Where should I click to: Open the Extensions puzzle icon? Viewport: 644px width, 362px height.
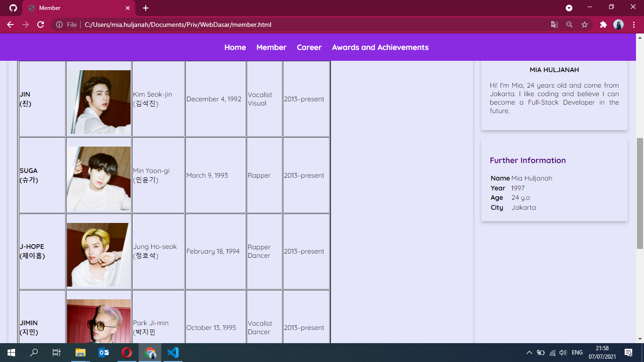coord(603,25)
